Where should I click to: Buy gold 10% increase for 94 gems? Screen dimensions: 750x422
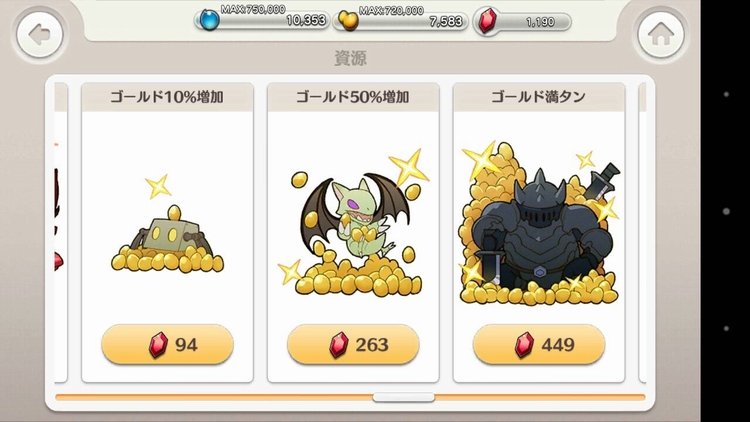pos(167,344)
